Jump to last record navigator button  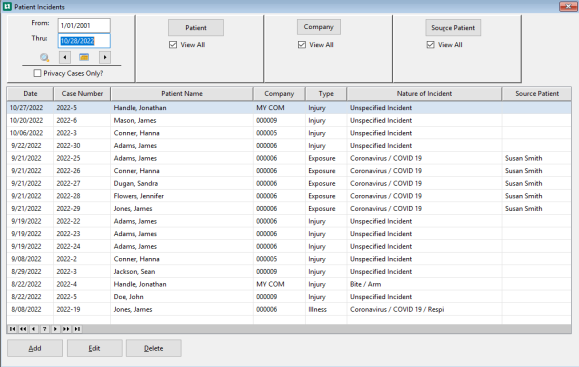tap(77, 329)
